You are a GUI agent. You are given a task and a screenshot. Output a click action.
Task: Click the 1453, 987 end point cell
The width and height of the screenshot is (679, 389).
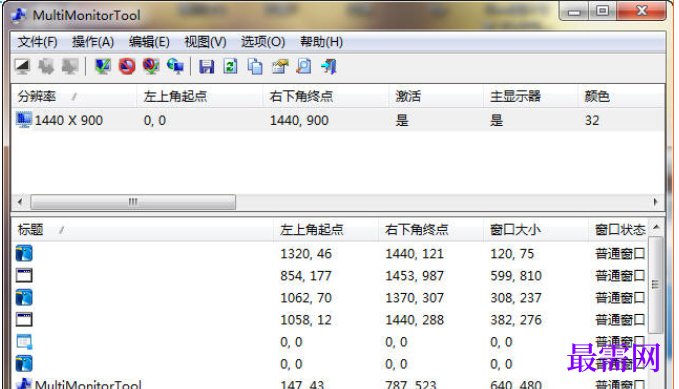click(x=414, y=276)
